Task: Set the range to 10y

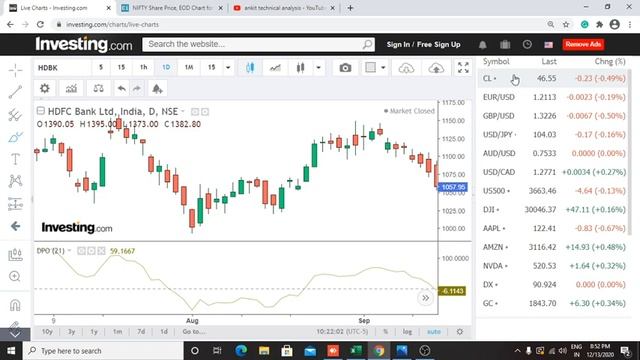Action: [47, 332]
